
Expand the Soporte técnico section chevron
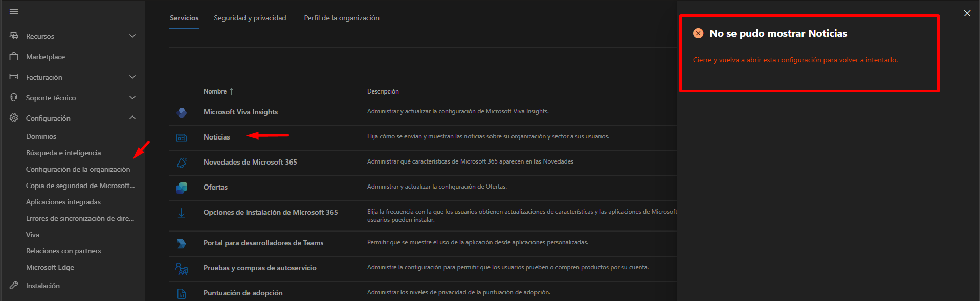click(x=132, y=97)
